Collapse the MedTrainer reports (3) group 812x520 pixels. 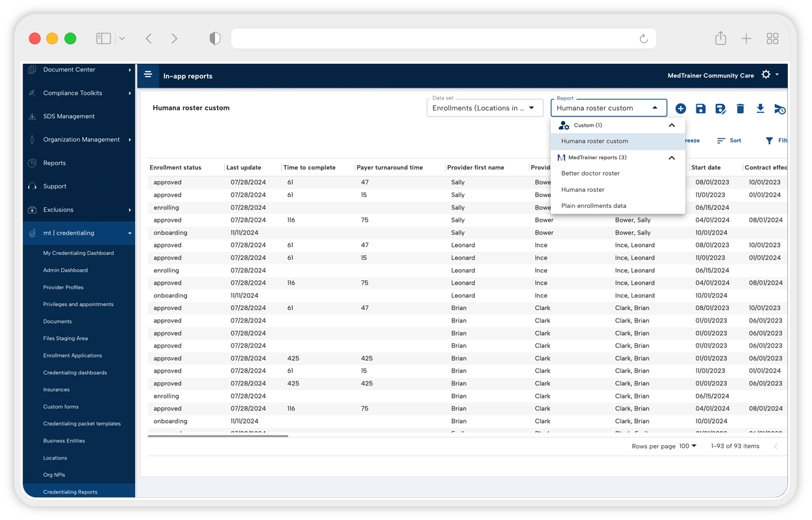(672, 158)
